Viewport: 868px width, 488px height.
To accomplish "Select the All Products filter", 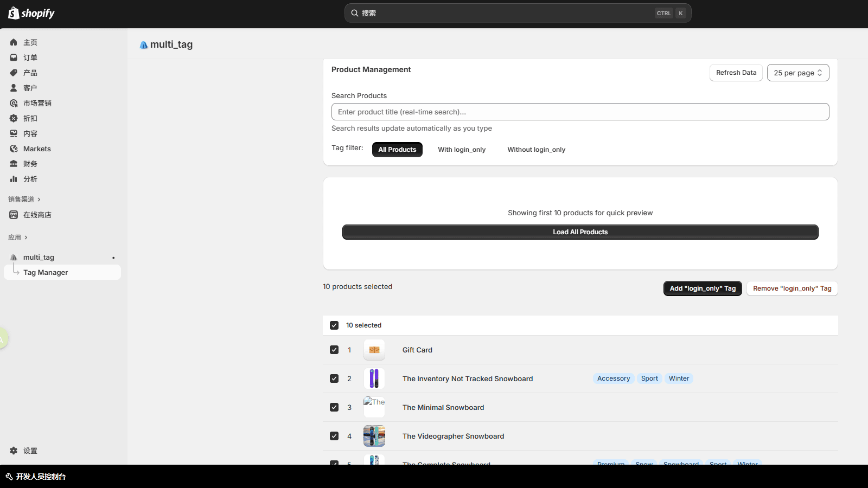I will (397, 150).
